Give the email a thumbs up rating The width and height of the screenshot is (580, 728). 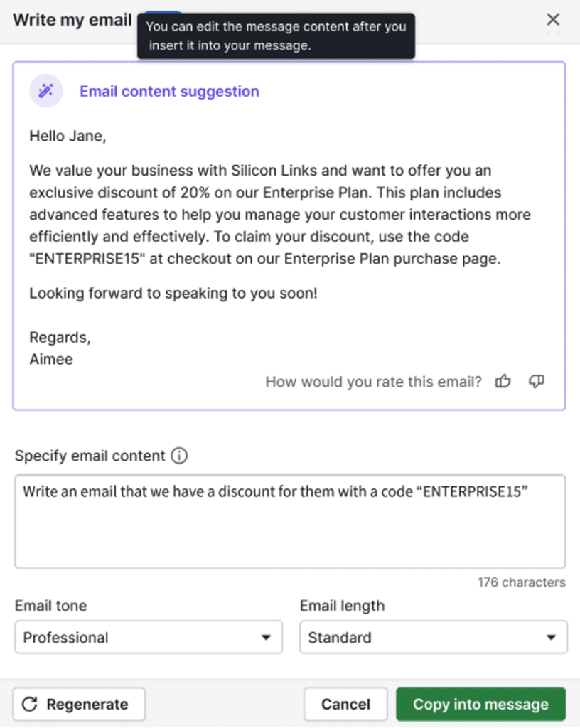[x=503, y=382]
